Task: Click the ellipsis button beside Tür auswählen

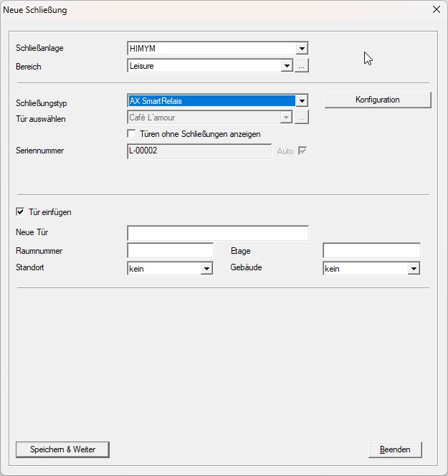Action: 302,118
